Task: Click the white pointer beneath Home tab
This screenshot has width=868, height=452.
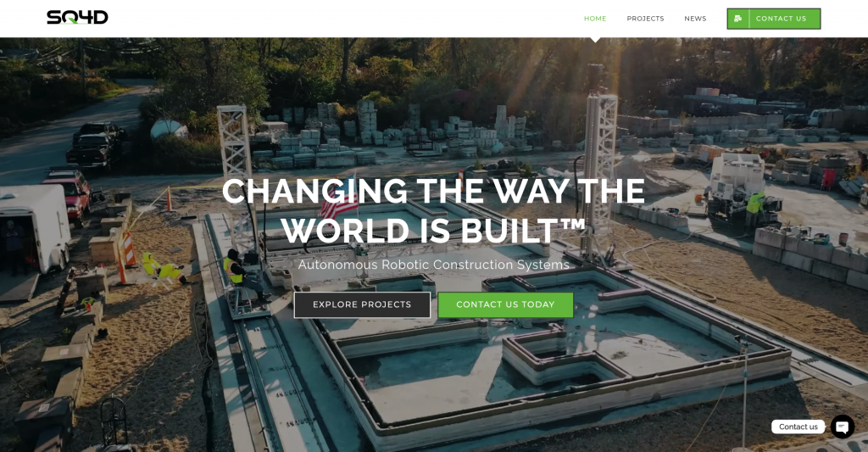Action: point(595,40)
